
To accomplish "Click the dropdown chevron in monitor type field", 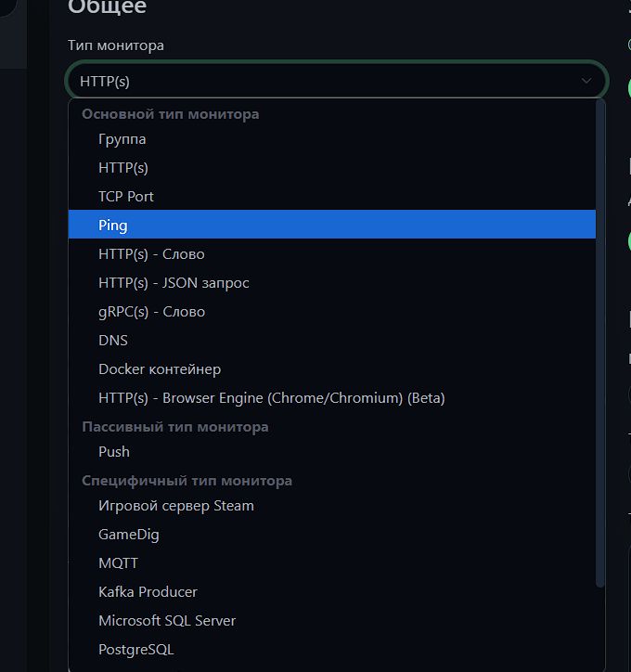I will (586, 81).
